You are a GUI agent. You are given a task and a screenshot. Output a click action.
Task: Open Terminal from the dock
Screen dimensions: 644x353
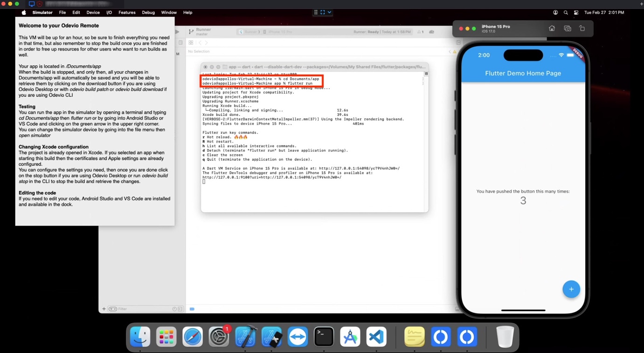[x=324, y=337]
